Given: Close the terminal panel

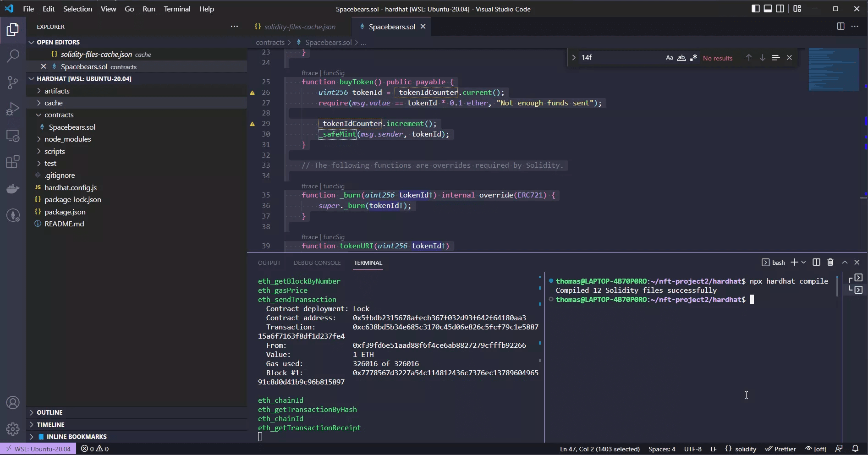Looking at the screenshot, I should 857,262.
